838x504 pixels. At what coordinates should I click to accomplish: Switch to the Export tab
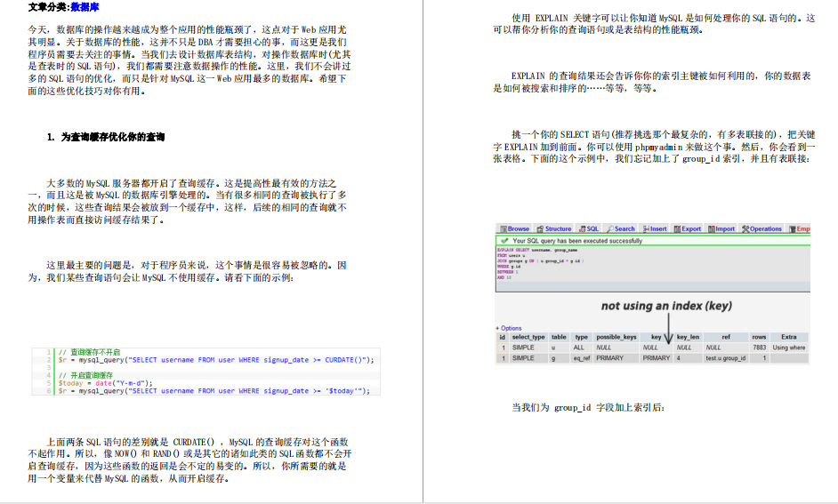(688, 228)
